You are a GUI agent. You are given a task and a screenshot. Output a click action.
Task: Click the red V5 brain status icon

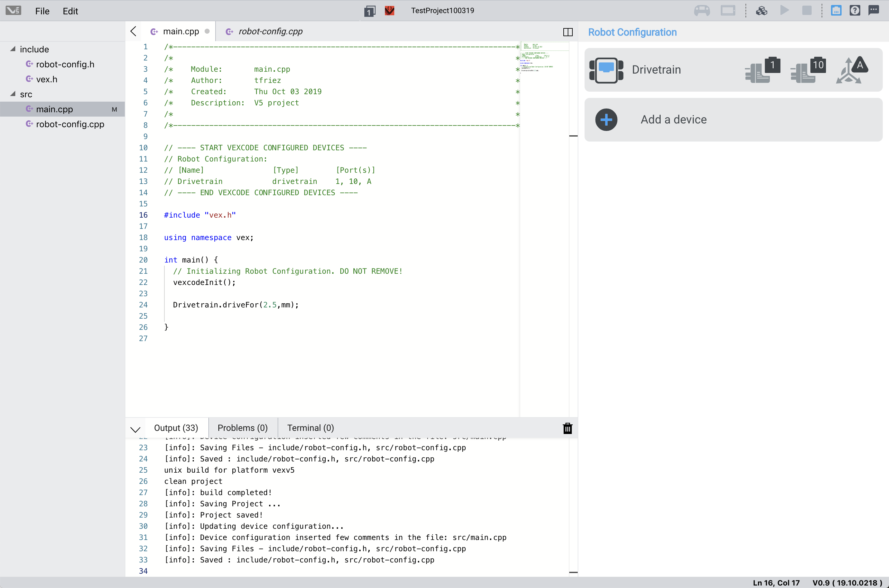390,11
